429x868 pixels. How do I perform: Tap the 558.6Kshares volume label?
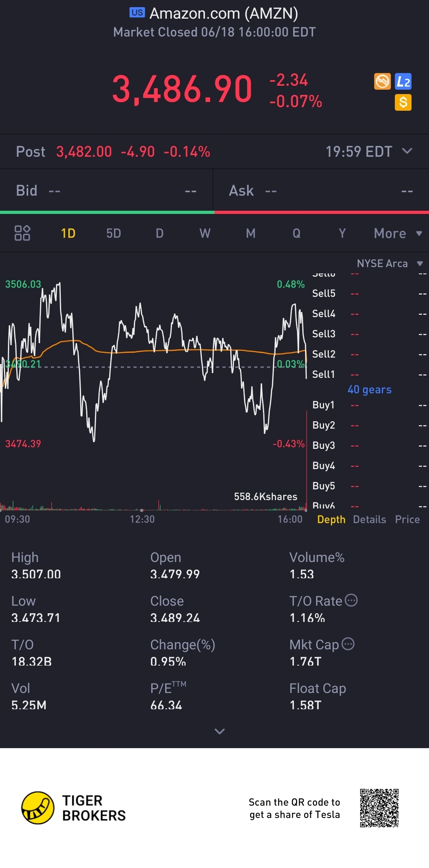[266, 497]
